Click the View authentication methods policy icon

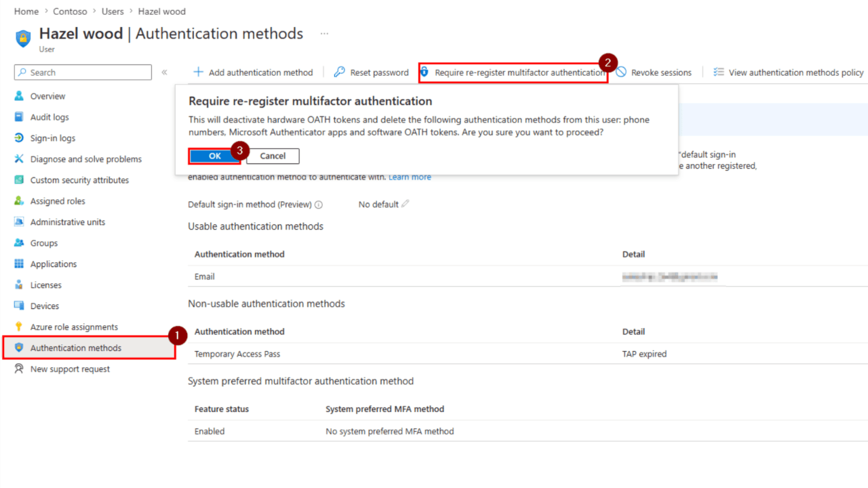[x=719, y=72]
